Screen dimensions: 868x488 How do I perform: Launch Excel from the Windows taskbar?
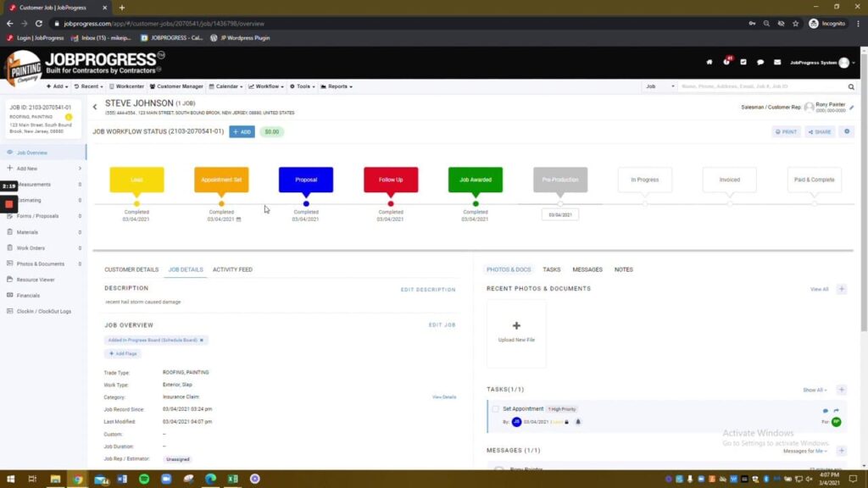[x=231, y=479]
